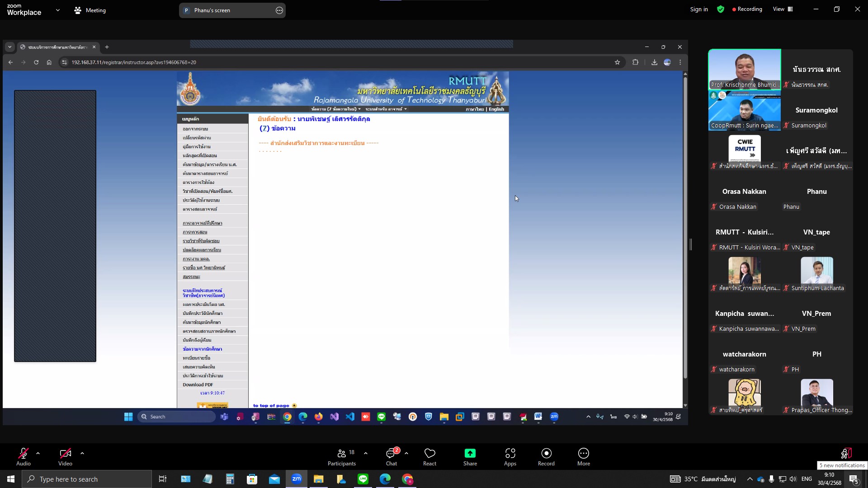Open ข้อความ (7 ข้อความใหม่) dropdown in header
868x488 pixels.
click(336, 109)
